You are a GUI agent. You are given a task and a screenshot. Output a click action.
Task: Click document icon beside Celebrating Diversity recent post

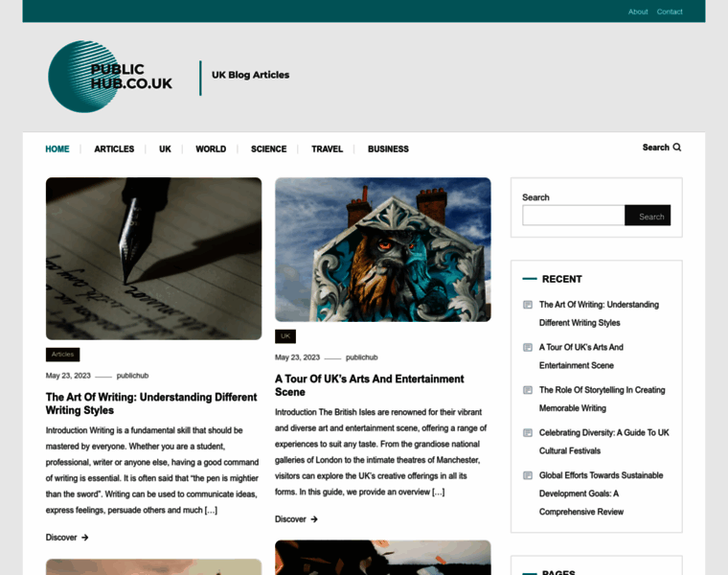(x=528, y=433)
